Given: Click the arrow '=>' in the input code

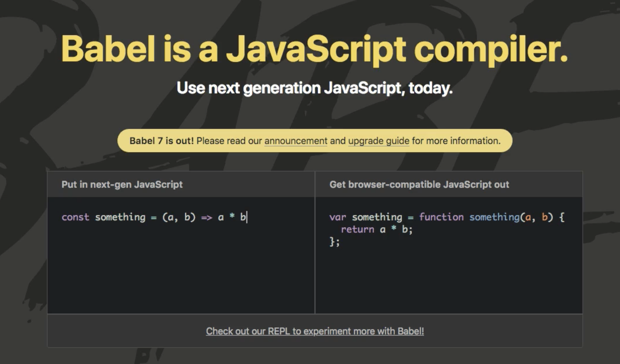Looking at the screenshot, I should (206, 218).
